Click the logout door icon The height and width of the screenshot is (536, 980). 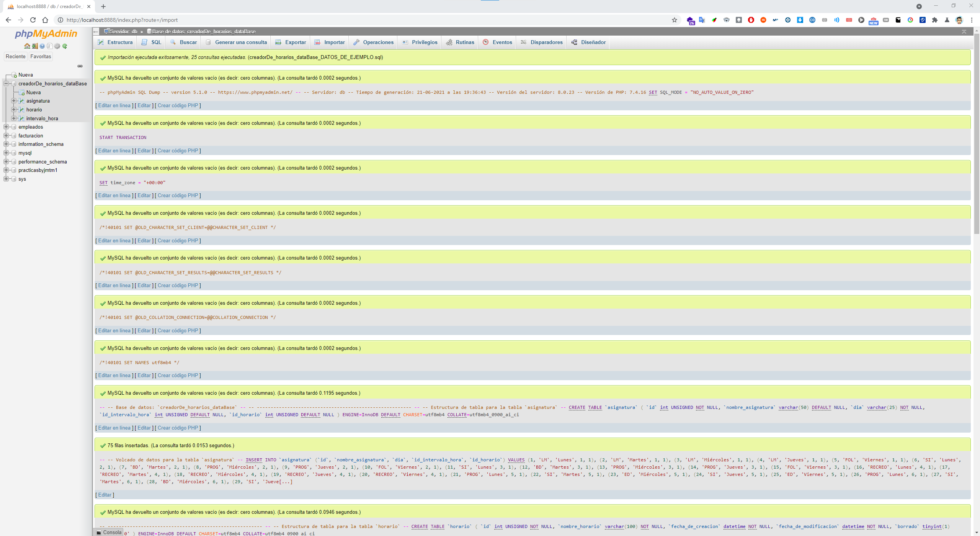(34, 46)
